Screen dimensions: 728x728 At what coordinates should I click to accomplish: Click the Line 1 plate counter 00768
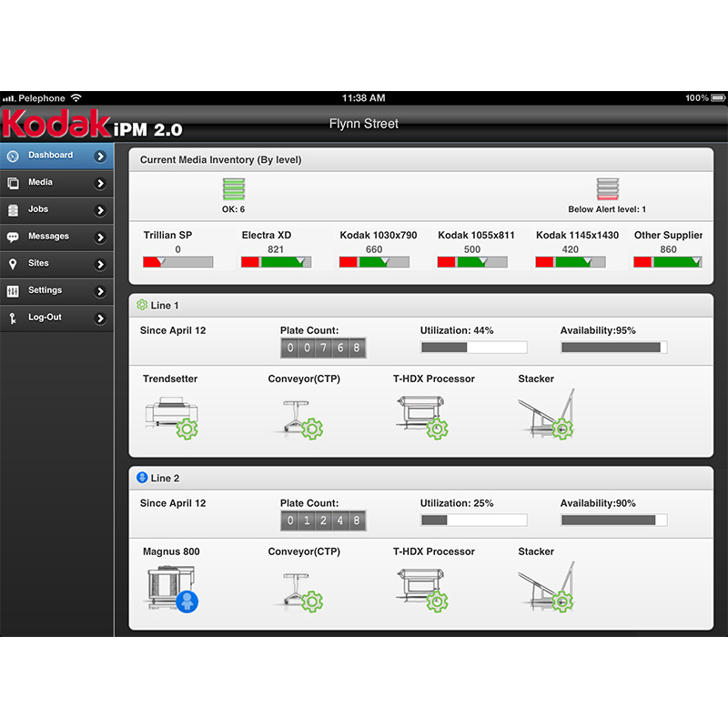323,348
